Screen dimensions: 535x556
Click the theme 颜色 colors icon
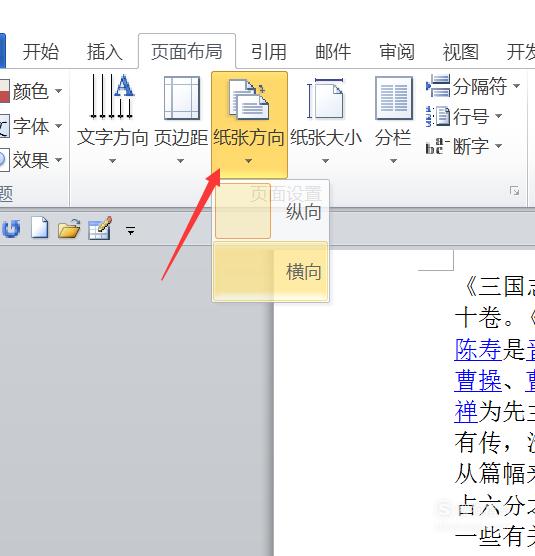(5, 91)
